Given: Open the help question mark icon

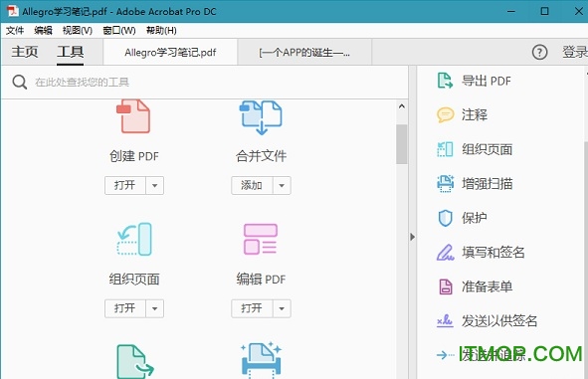Looking at the screenshot, I should click(x=539, y=52).
